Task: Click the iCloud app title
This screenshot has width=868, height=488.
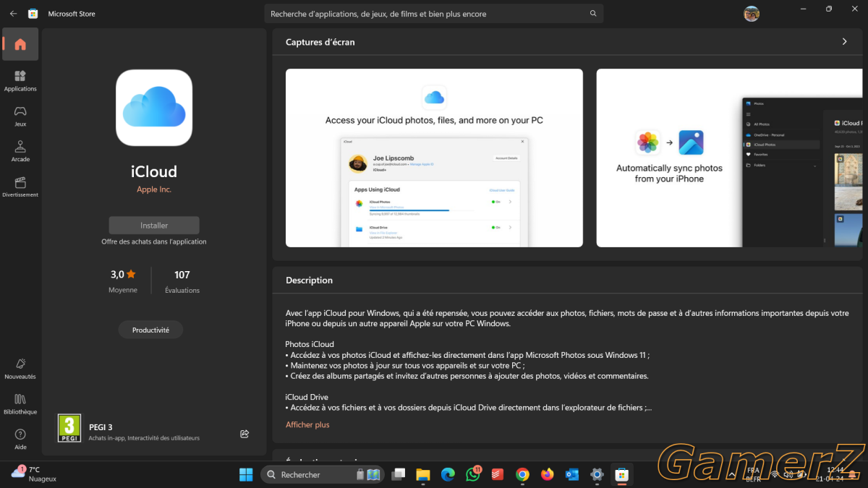Action: [154, 171]
